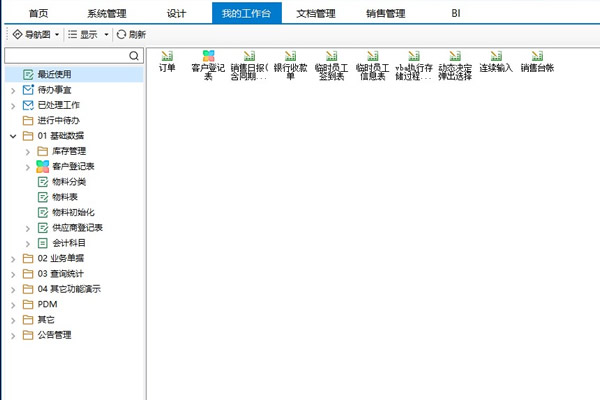Collapse the 01 基础数据 folder
The width and height of the screenshot is (600, 400).
click(x=12, y=135)
